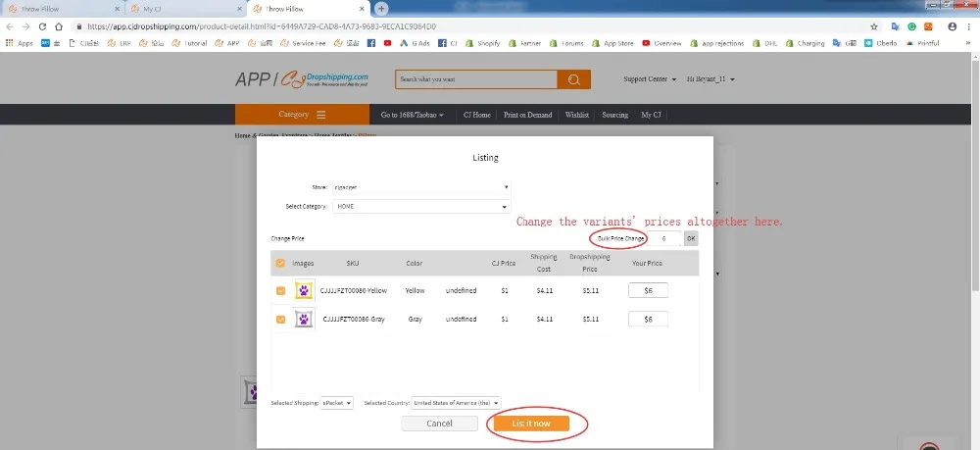980x450 pixels.
Task: Toggle the select-all checkbox in table header
Action: click(280, 263)
